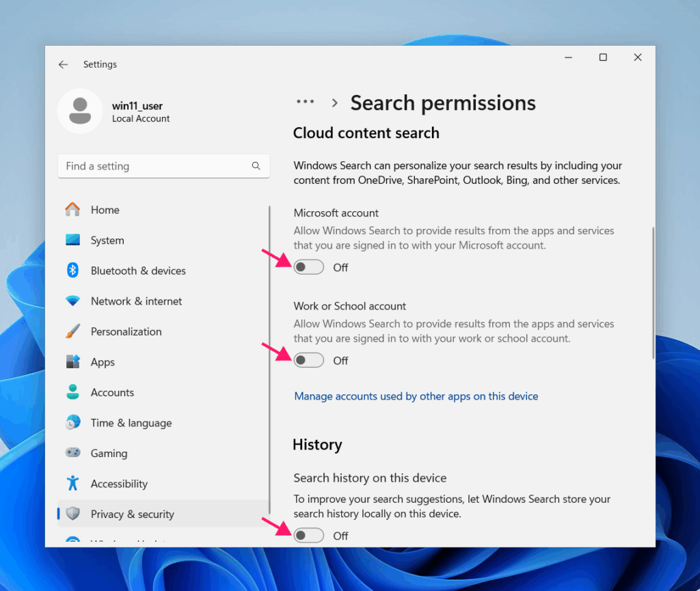
Task: Click the Time & language globe icon
Action: 72,422
